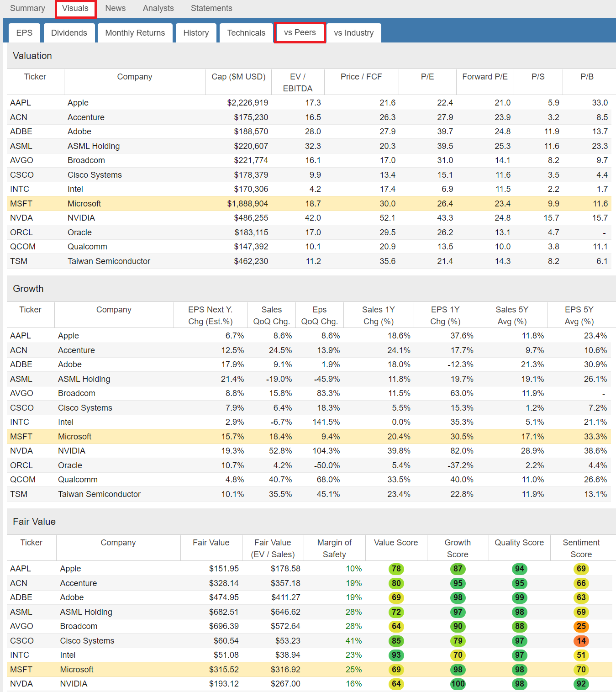Screen dimensions: 616x692
Task: Click Intel's Value Score badge 93
Action: tap(396, 655)
